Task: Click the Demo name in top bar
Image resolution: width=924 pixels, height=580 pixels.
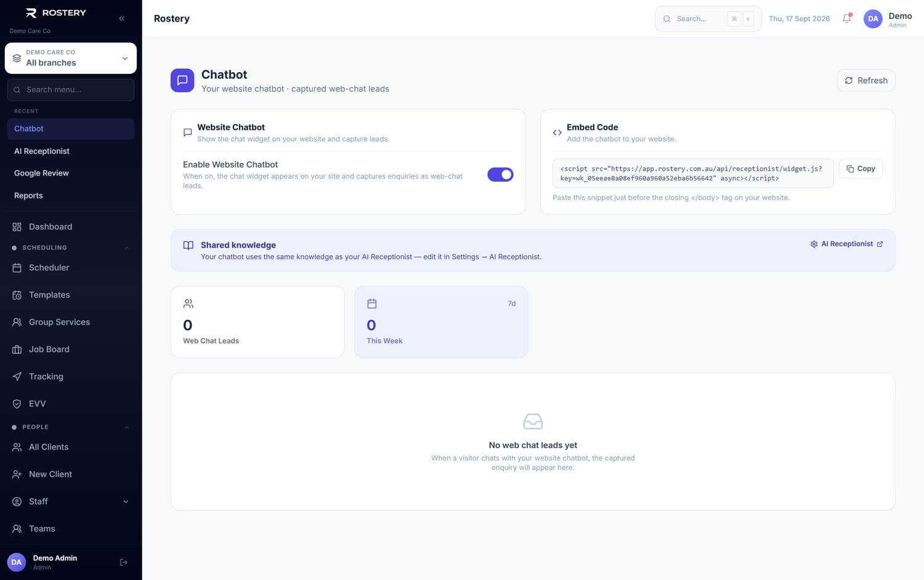Action: point(900,16)
